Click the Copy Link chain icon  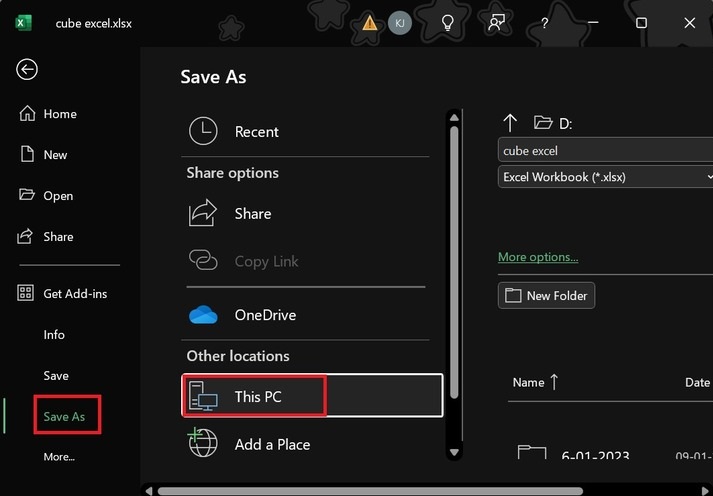pos(203,260)
